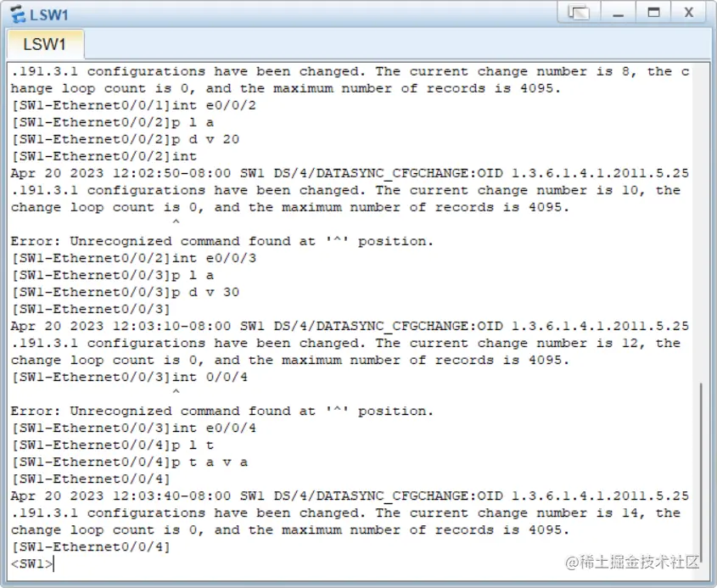Click the text 'current change number is 14'
The height and width of the screenshot is (588, 717).
point(524,513)
